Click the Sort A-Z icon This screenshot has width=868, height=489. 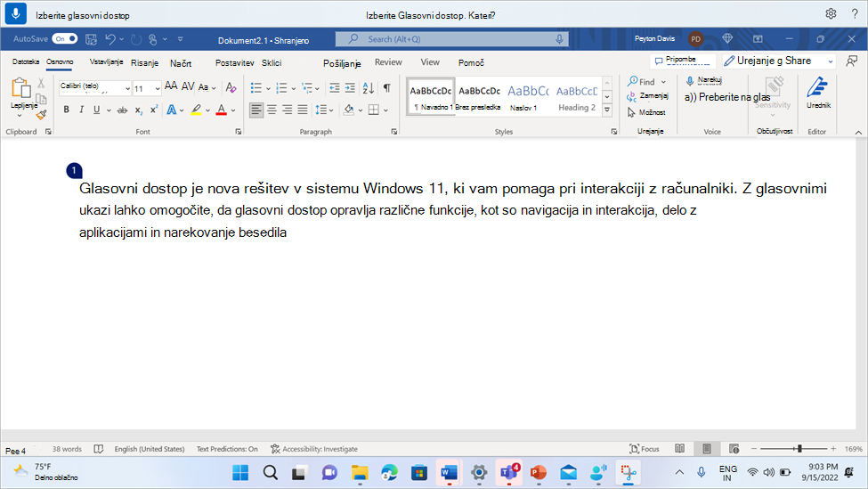point(369,87)
